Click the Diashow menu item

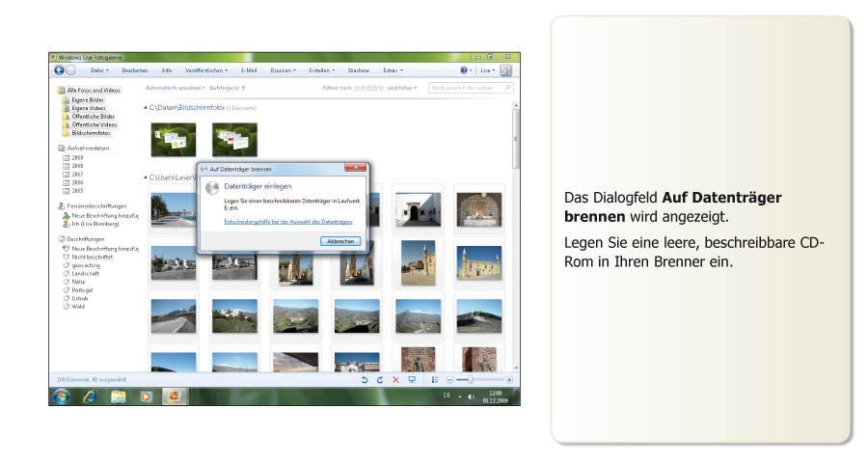[359, 70]
